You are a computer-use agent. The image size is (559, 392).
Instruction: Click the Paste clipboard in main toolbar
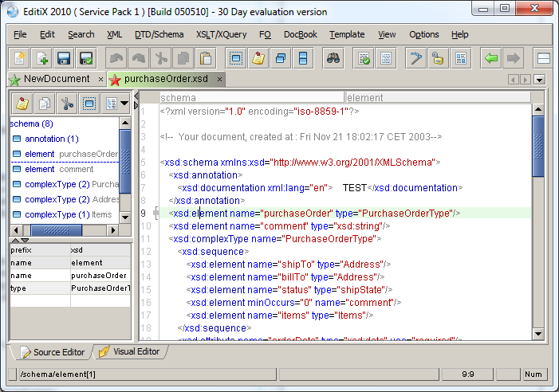coord(206,58)
